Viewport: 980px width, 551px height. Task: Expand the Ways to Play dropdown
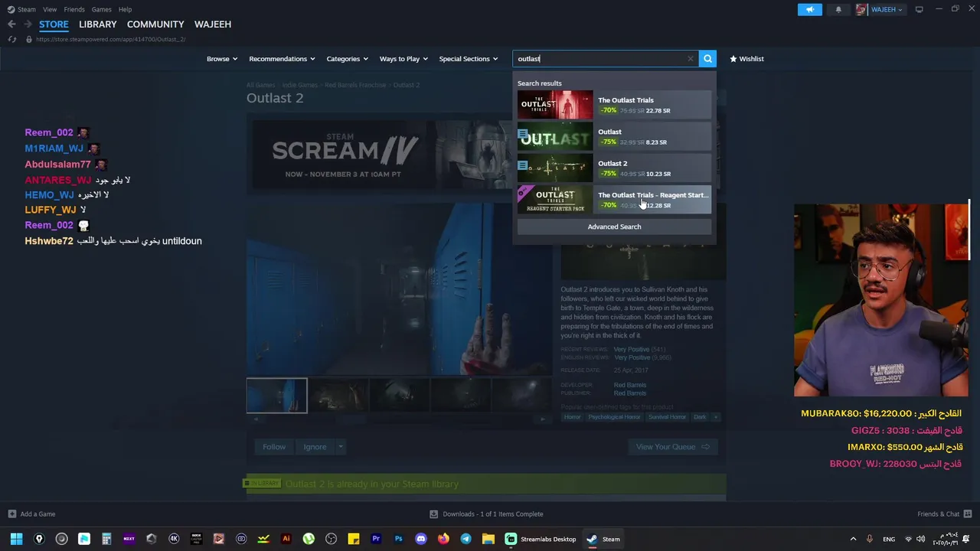point(404,59)
